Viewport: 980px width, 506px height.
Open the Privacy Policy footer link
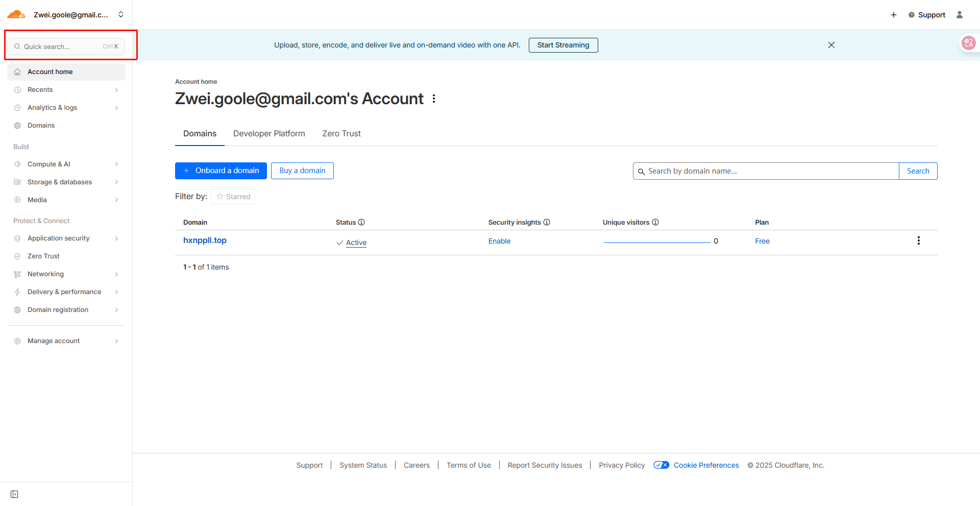click(x=622, y=465)
